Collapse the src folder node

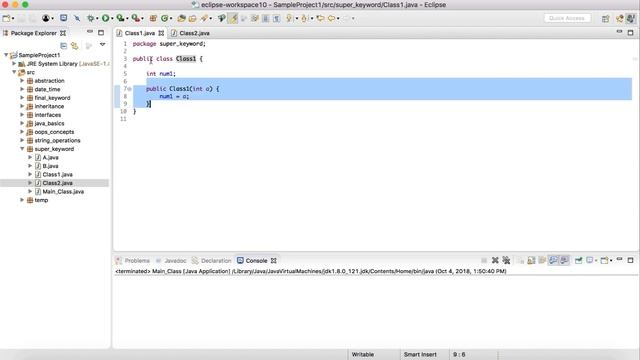tap(14, 72)
